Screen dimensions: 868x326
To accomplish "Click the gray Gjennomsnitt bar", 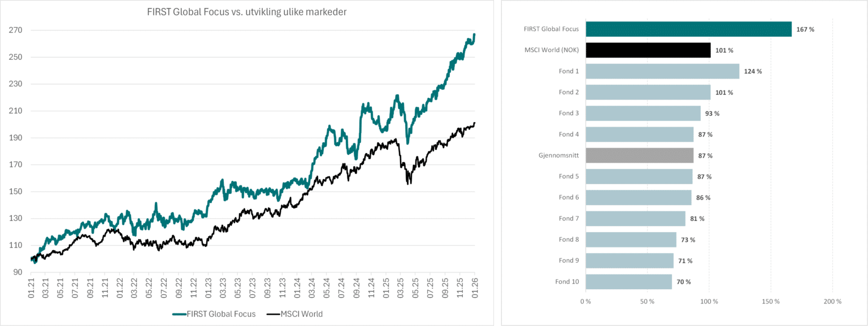I will click(x=639, y=155).
